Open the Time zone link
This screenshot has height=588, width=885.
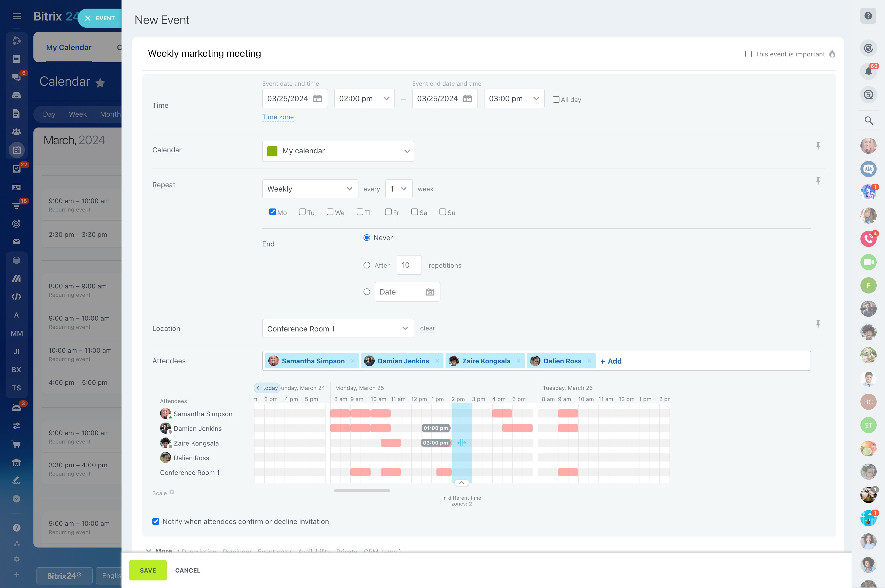point(278,117)
